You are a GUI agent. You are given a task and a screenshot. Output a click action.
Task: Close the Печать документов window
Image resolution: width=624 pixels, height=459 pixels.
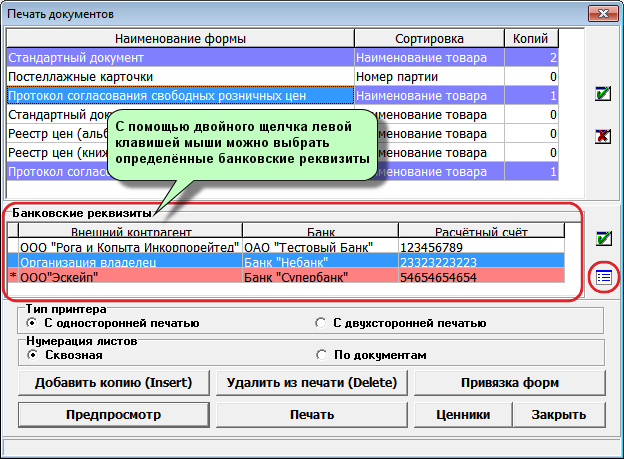603,14
